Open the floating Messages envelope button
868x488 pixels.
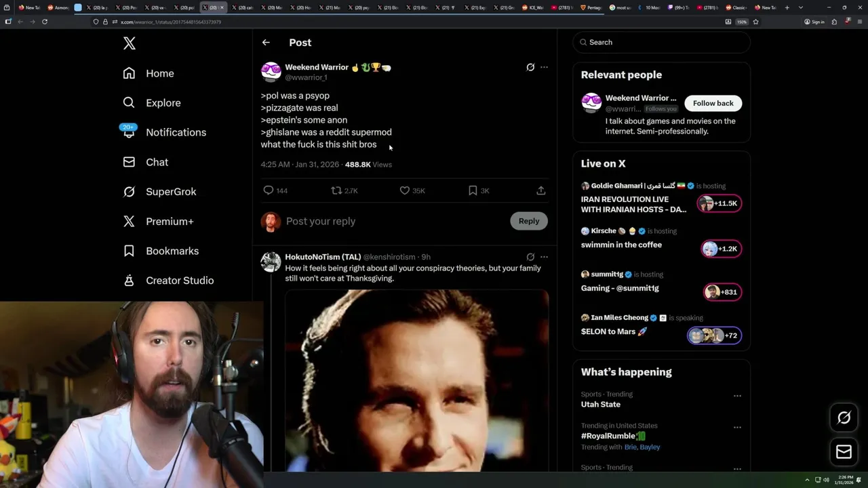tap(844, 452)
